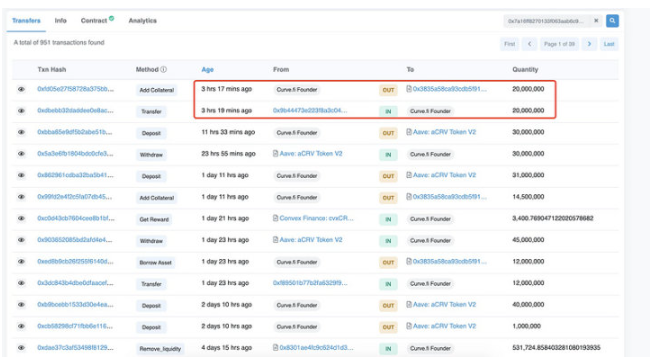Click Curve.fi Founder recipient tag, 3 hrs 19 mins row
Screen dimensions: 658x363
(x=430, y=111)
